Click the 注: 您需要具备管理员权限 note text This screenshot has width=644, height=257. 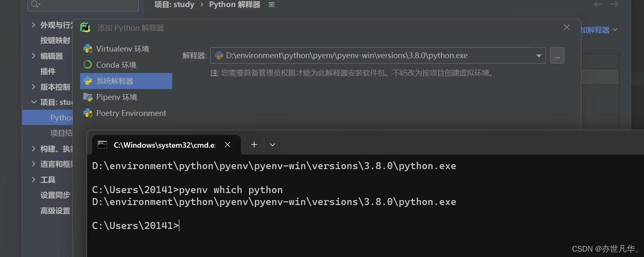[352, 73]
